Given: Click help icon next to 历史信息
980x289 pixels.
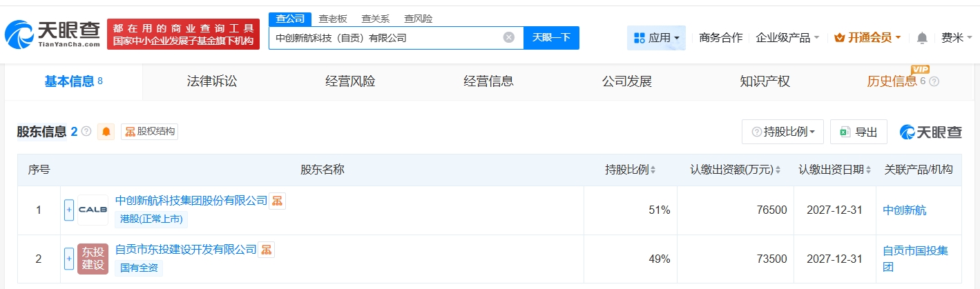Looking at the screenshot, I should 934,81.
